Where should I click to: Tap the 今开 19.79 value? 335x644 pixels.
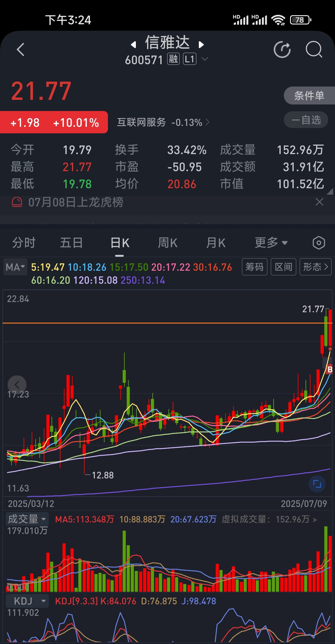pyautogui.click(x=77, y=150)
